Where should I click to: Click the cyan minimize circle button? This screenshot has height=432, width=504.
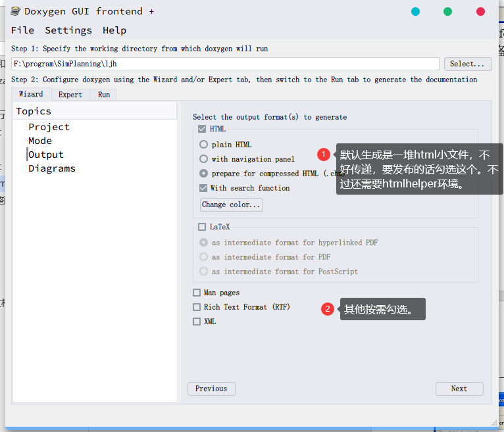[415, 12]
